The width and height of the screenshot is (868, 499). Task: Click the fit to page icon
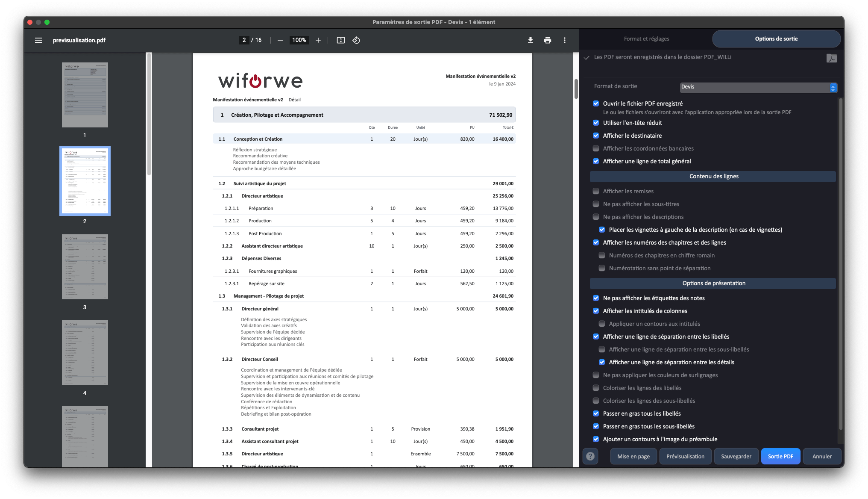(x=340, y=40)
